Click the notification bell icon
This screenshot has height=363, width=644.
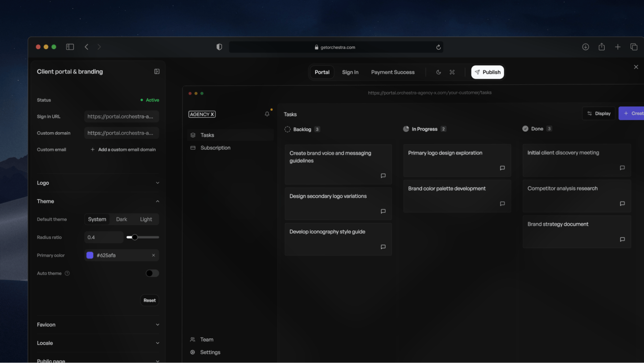[x=267, y=114]
